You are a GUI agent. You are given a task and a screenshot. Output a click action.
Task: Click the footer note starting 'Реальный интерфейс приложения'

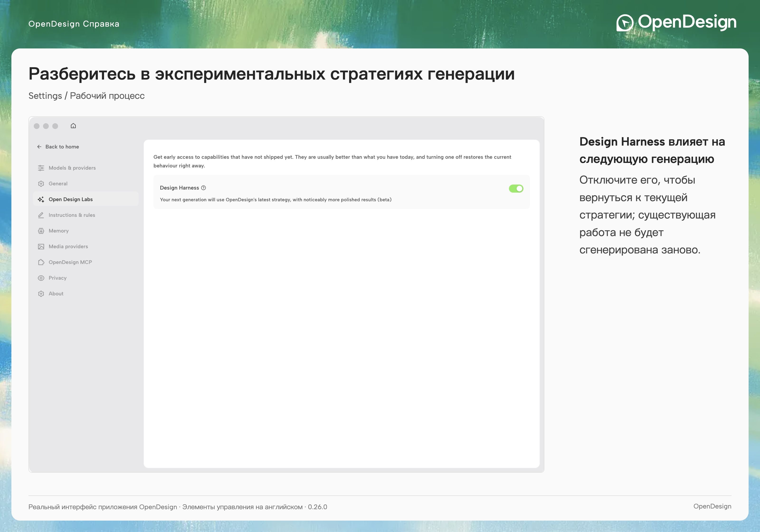(178, 507)
